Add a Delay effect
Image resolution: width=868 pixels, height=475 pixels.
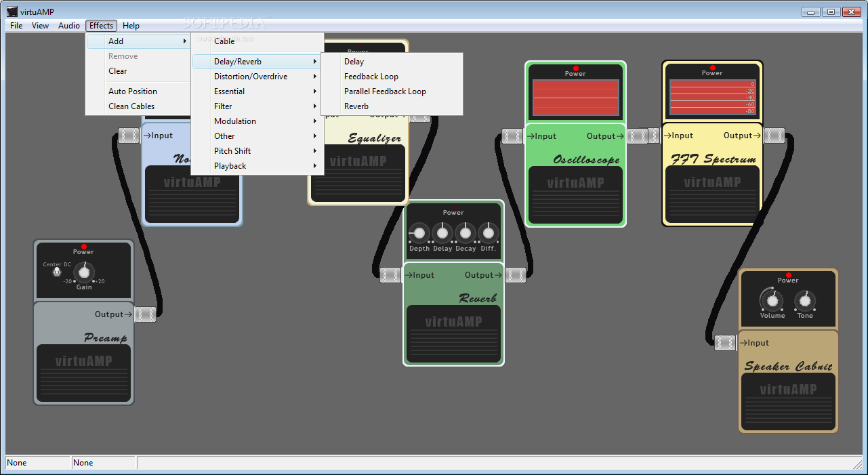coord(392,62)
